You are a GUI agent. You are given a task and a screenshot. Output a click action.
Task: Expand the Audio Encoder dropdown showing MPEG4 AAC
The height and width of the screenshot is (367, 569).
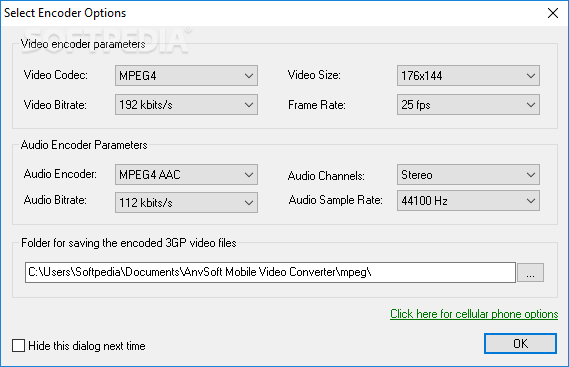[186, 175]
